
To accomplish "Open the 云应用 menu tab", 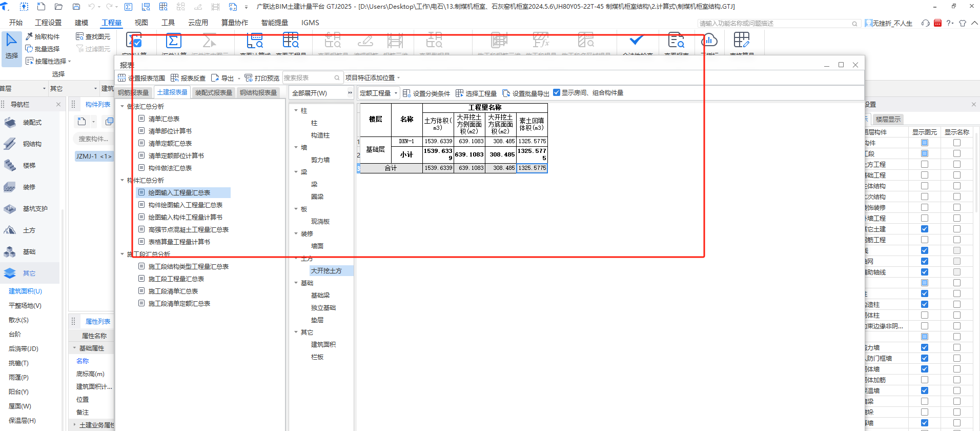I will click(198, 23).
